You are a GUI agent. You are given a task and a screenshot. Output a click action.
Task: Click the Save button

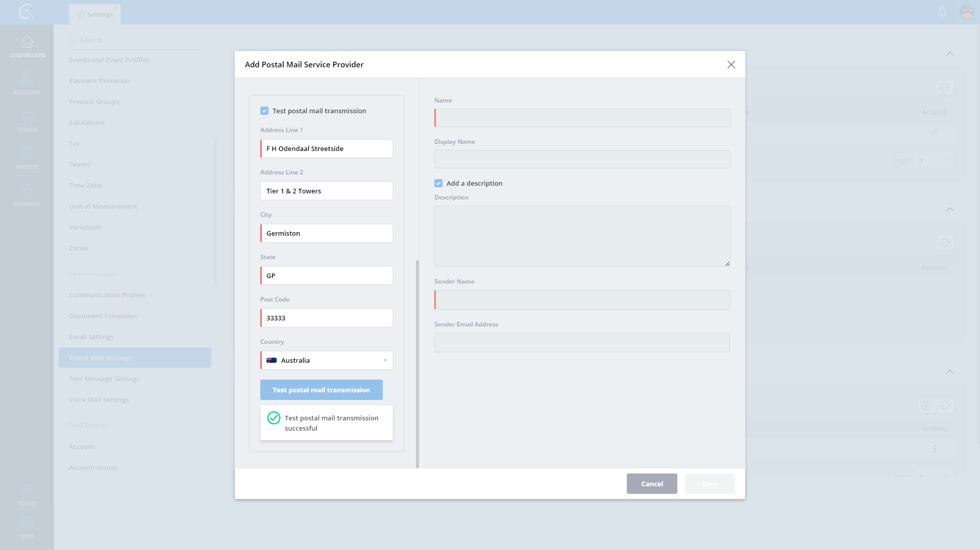709,484
